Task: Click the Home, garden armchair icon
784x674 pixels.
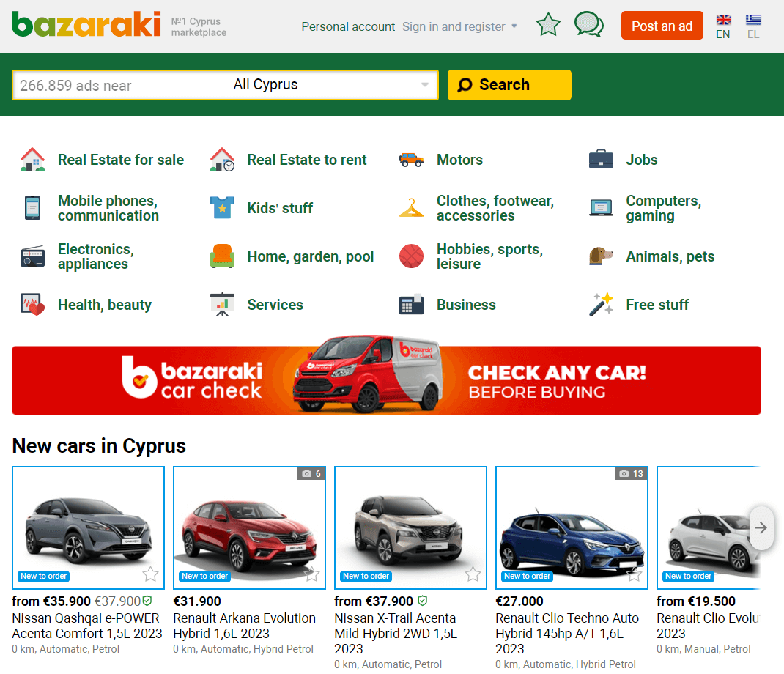Action: (x=222, y=256)
